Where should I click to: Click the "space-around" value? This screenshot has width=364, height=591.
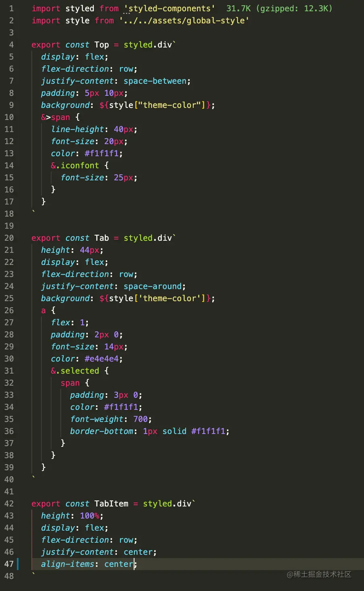153,286
